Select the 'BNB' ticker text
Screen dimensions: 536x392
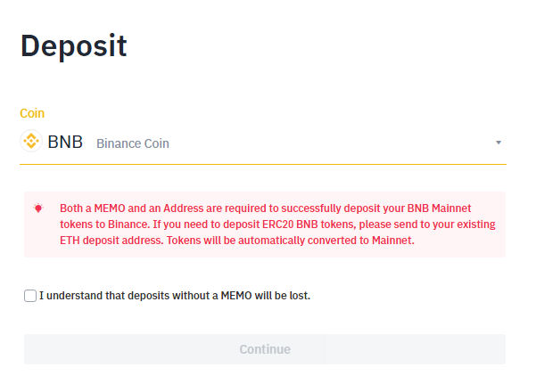click(65, 143)
